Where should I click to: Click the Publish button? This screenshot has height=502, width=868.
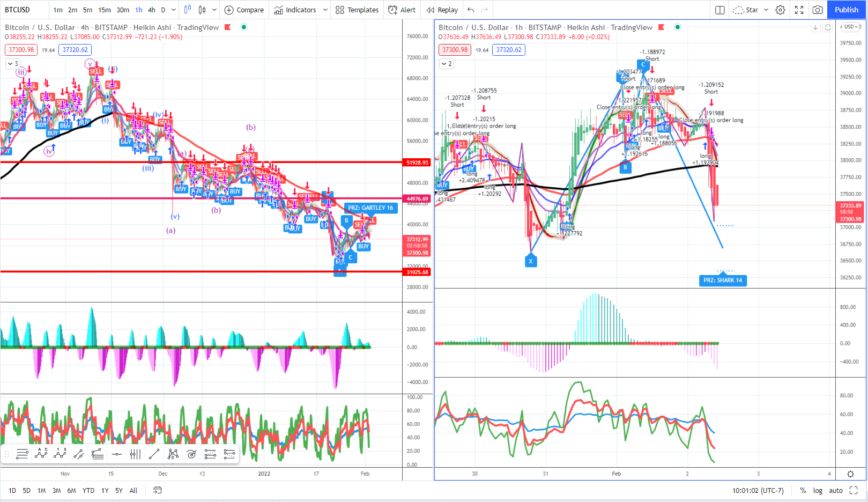(x=846, y=10)
